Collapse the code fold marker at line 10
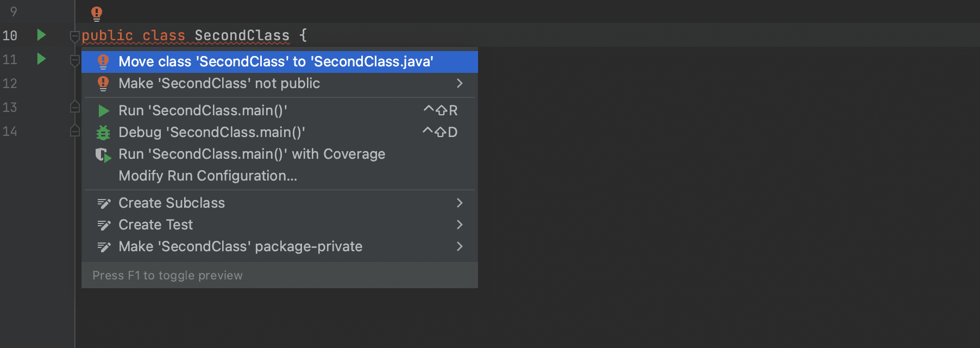The width and height of the screenshot is (980, 348). click(74, 36)
